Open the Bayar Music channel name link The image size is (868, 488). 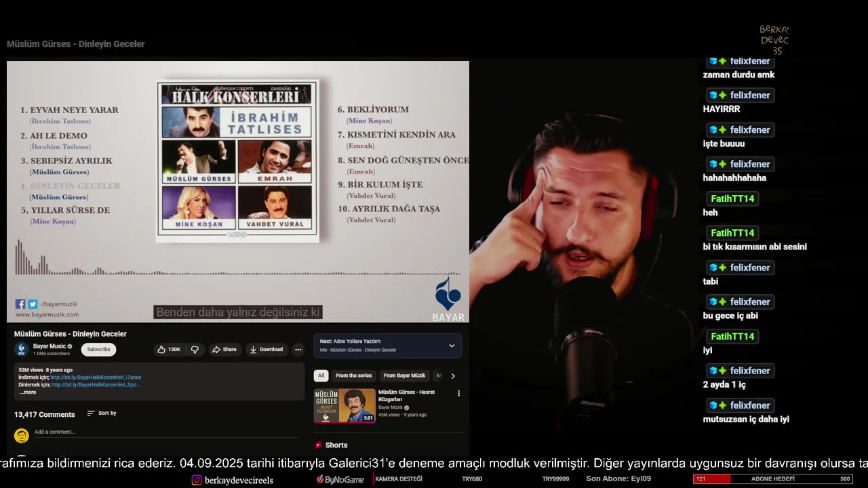pos(50,346)
